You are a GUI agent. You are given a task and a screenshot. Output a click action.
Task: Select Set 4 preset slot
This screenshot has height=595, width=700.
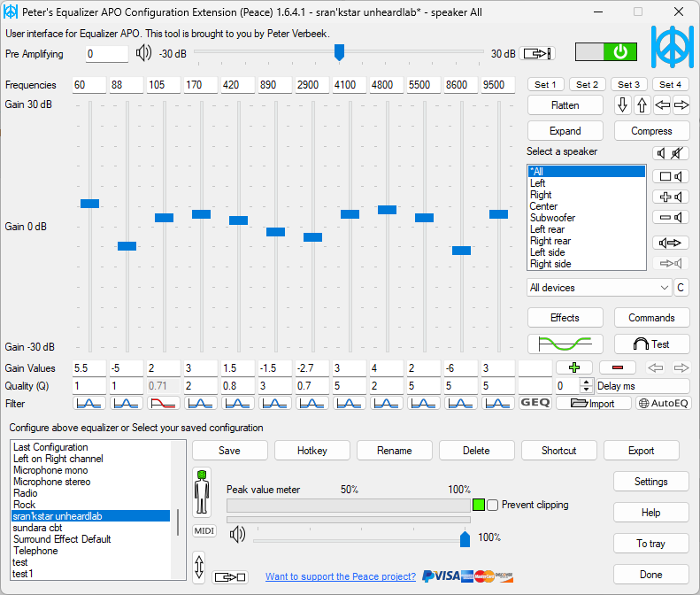coord(670,84)
